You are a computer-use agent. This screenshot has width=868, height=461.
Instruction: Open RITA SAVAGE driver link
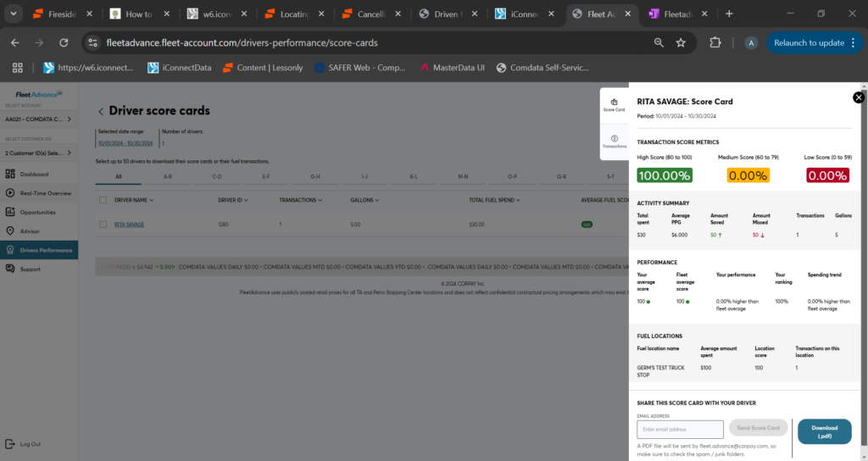tap(129, 224)
